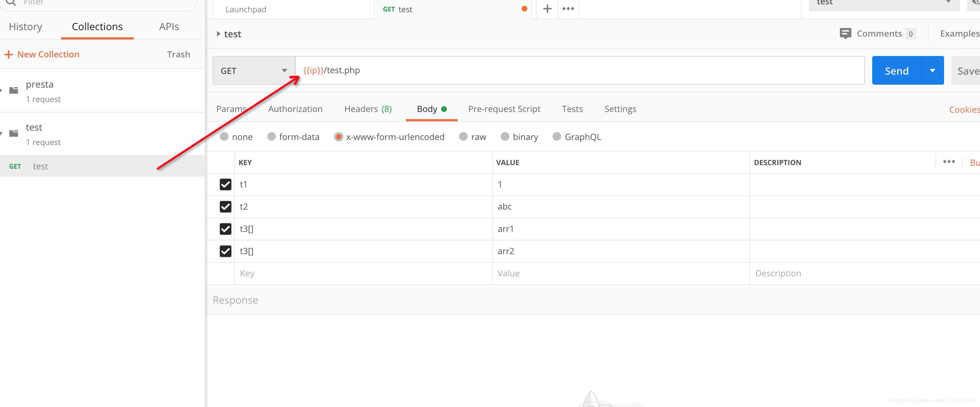Select the raw body type radio
This screenshot has width=980, height=407.
463,136
